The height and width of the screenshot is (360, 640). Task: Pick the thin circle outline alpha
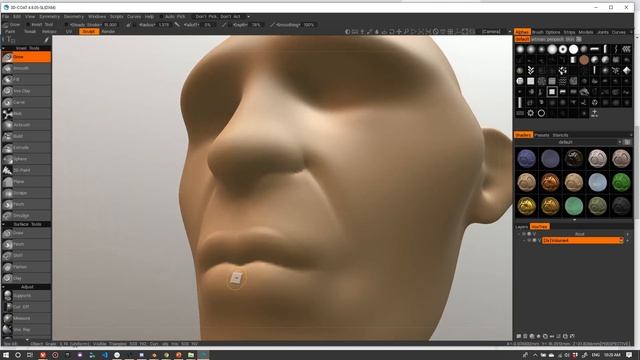[541, 113]
